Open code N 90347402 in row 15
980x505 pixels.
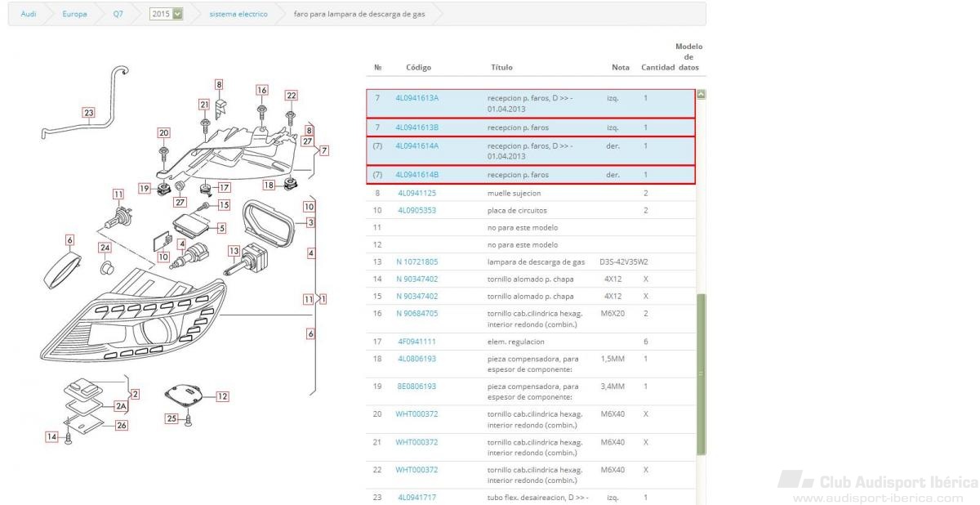point(416,296)
